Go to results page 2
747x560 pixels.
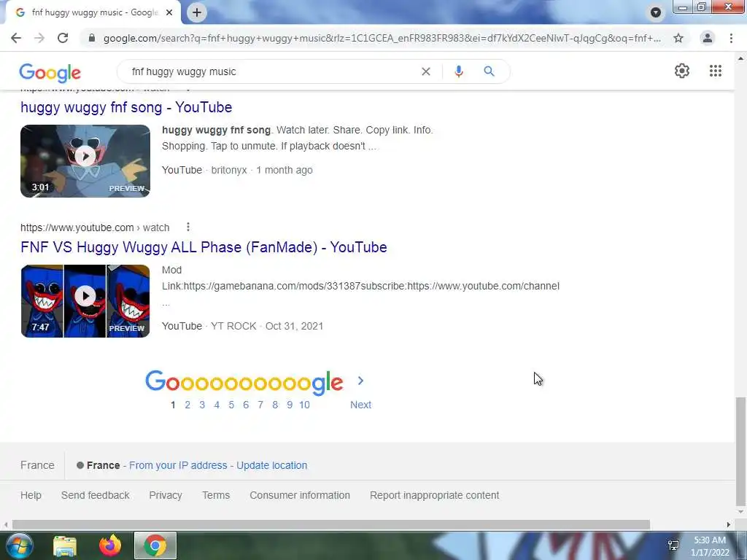(x=187, y=405)
